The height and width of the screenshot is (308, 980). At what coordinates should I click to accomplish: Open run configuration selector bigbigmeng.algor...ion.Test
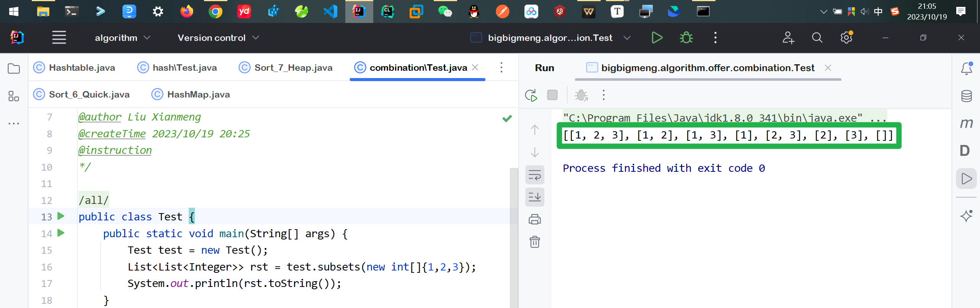(x=550, y=37)
